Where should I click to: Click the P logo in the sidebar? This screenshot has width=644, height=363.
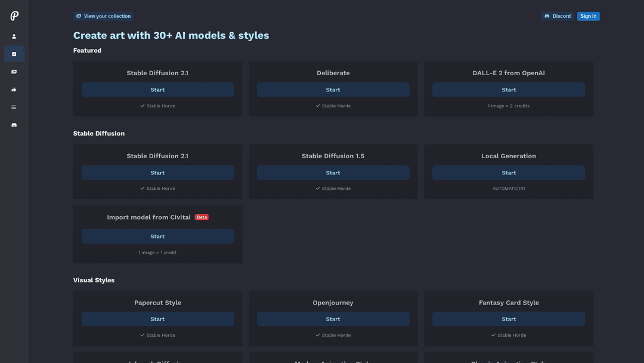click(14, 16)
